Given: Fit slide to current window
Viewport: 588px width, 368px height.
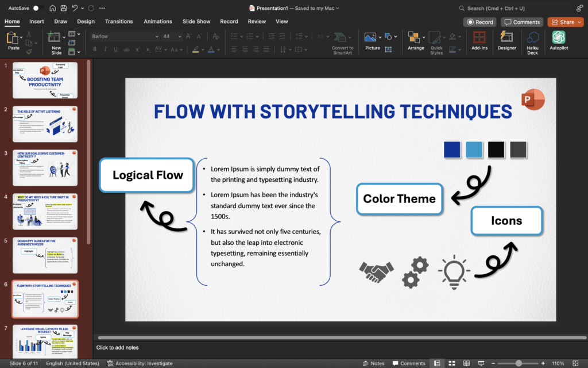Looking at the screenshot, I should coord(576,363).
